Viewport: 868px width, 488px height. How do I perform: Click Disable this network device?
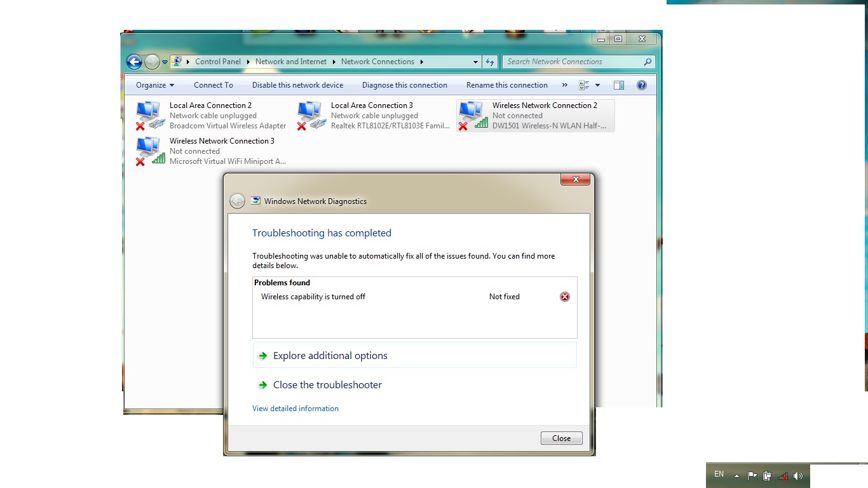297,85
